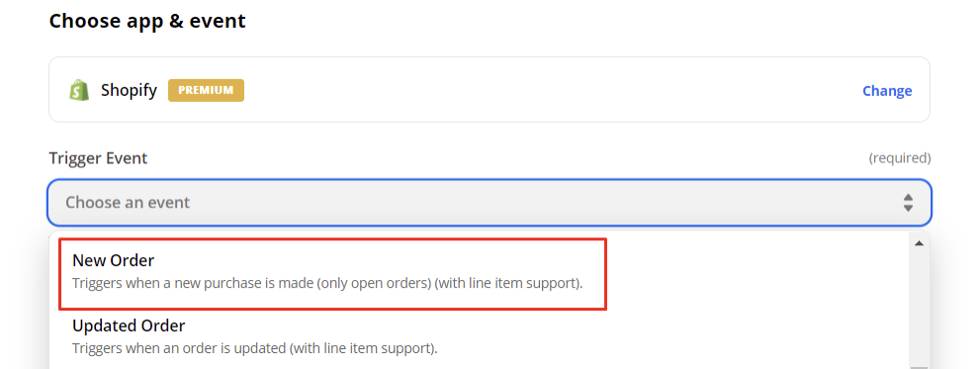Open the Choose an event dropdown
Screen dimensions: 980x369
490,203
